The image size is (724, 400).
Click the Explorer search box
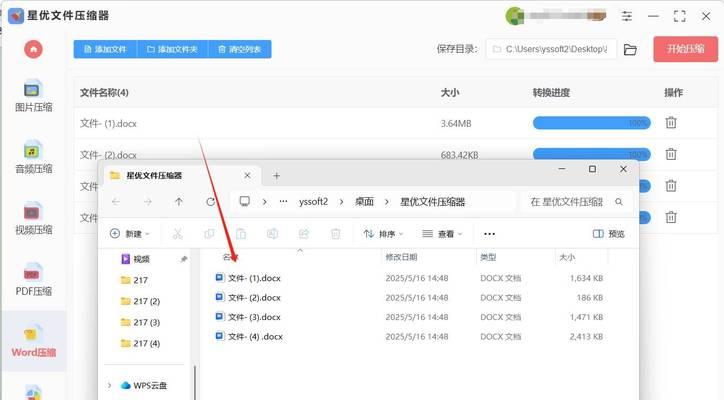click(575, 202)
